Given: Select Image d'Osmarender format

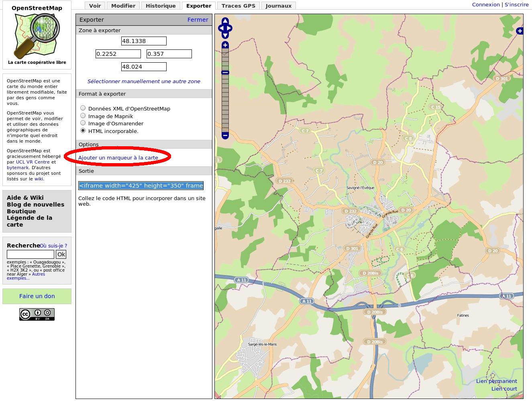Looking at the screenshot, I should coord(83,123).
